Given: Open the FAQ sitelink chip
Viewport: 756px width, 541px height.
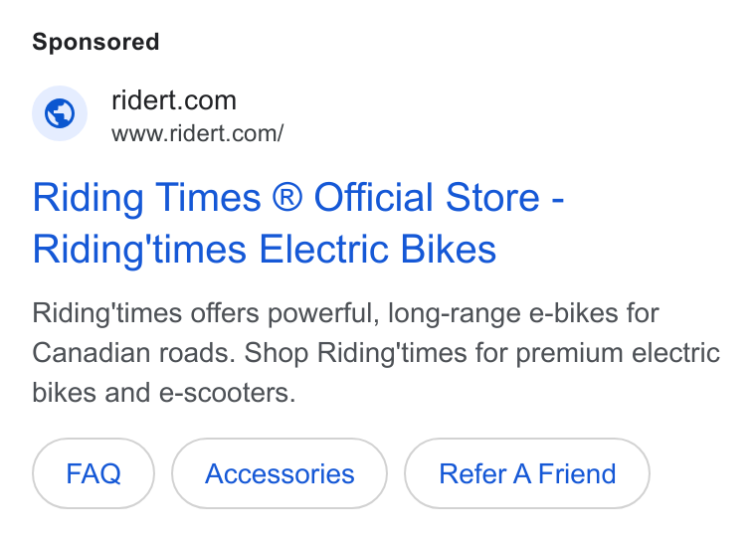Looking at the screenshot, I should pyautogui.click(x=94, y=473).
